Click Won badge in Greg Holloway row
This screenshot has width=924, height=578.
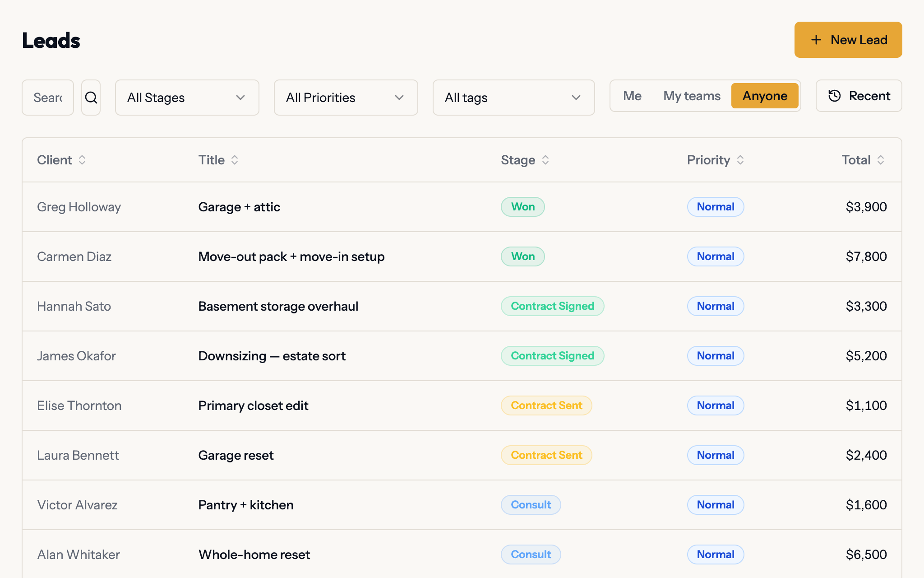tap(523, 207)
